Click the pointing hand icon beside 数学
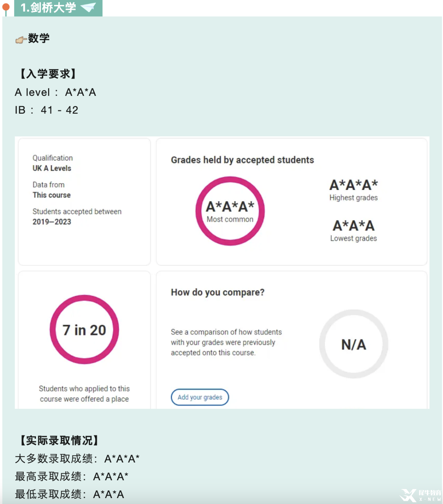Viewport: 443px width, 504px height. coord(21,40)
